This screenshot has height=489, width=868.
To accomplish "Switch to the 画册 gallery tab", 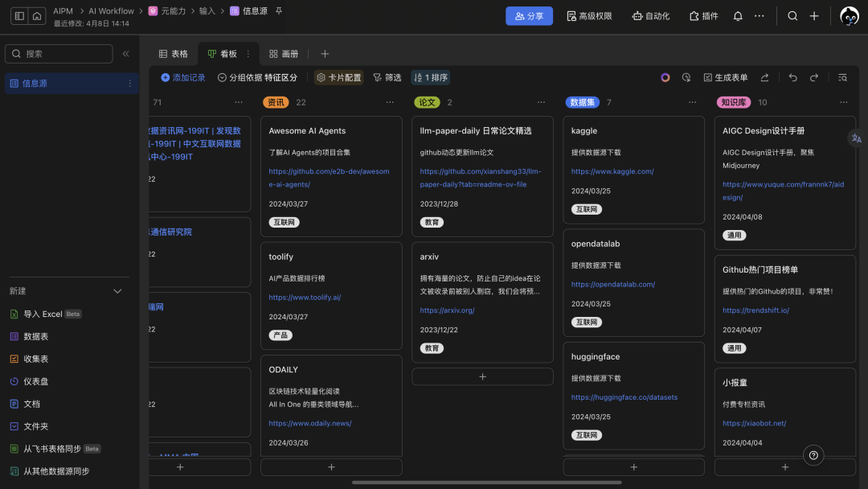I will click(284, 54).
